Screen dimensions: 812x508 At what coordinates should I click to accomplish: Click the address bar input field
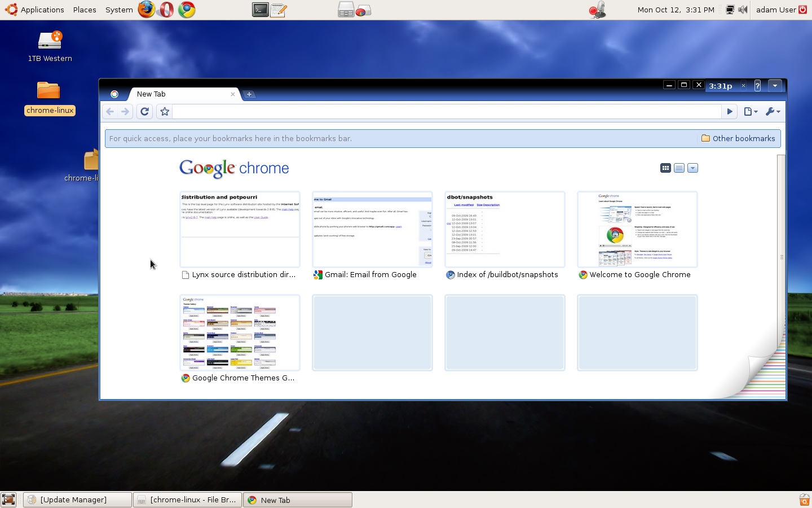pyautogui.click(x=445, y=112)
